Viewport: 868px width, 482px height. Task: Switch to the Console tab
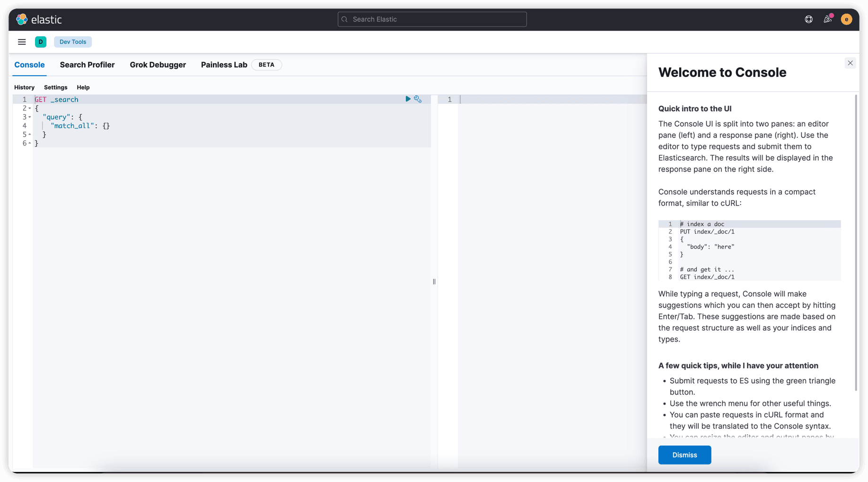[x=29, y=65]
